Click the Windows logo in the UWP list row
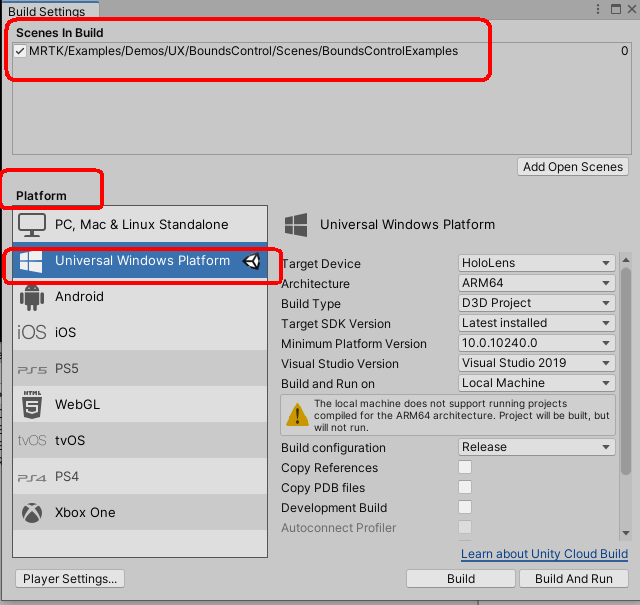This screenshot has width=640, height=605. click(31, 261)
